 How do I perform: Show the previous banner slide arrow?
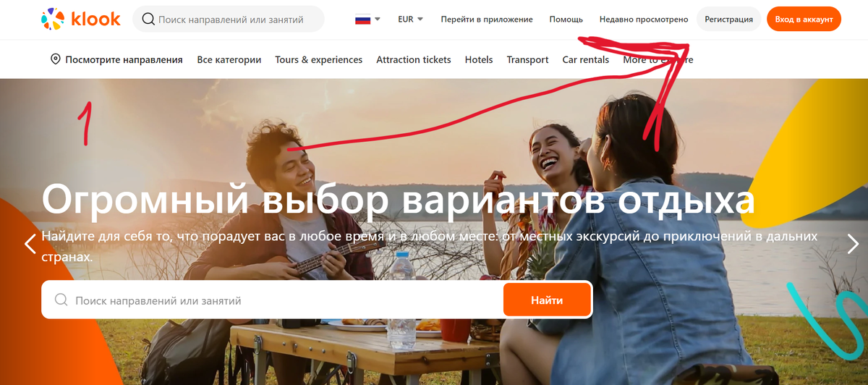[x=30, y=244]
